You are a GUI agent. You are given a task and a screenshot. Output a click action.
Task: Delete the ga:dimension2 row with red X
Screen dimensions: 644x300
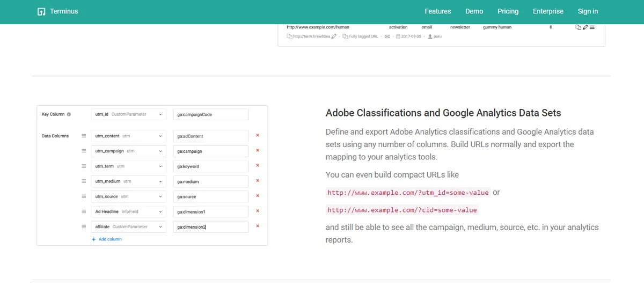[258, 226]
